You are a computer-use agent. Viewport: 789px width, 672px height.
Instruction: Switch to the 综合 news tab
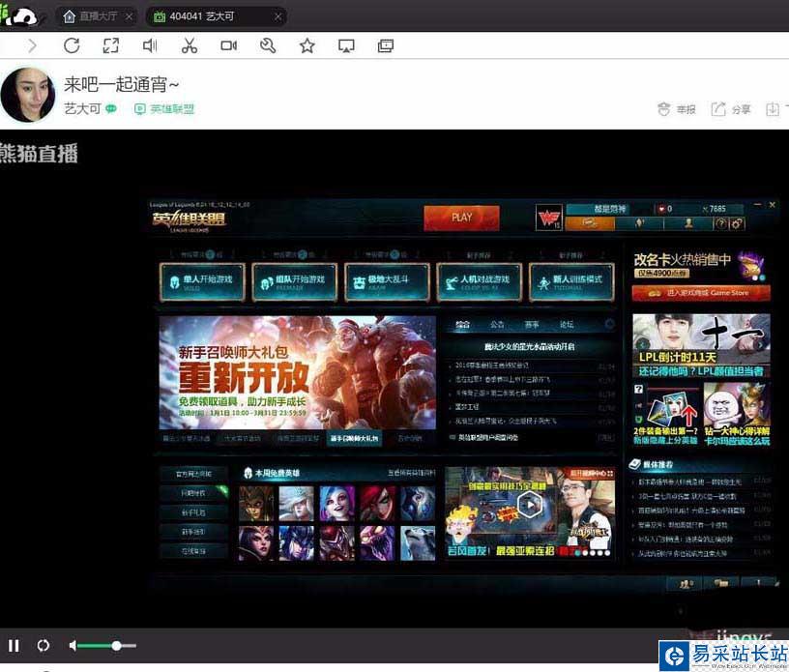click(x=462, y=325)
